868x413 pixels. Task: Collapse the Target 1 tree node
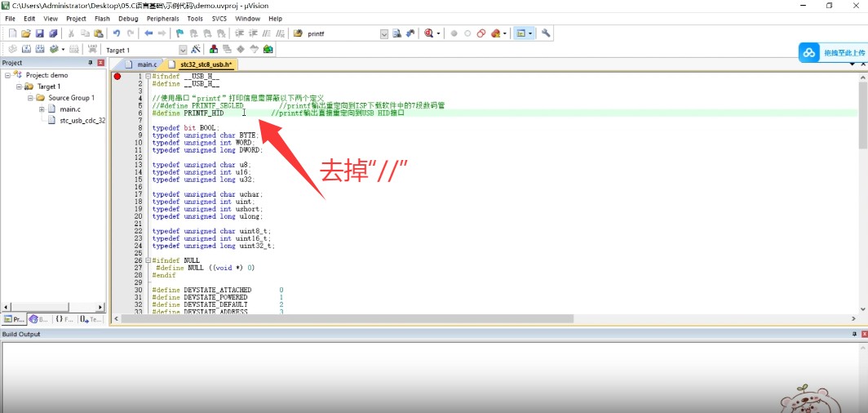19,87
